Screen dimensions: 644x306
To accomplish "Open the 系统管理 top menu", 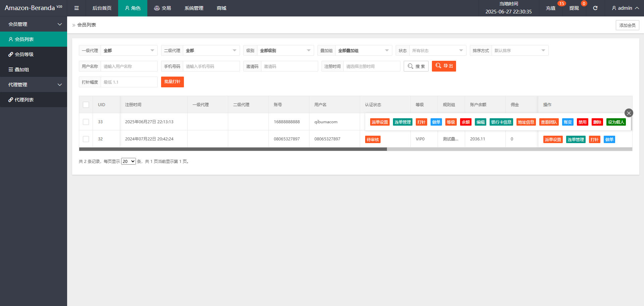I will click(x=194, y=8).
